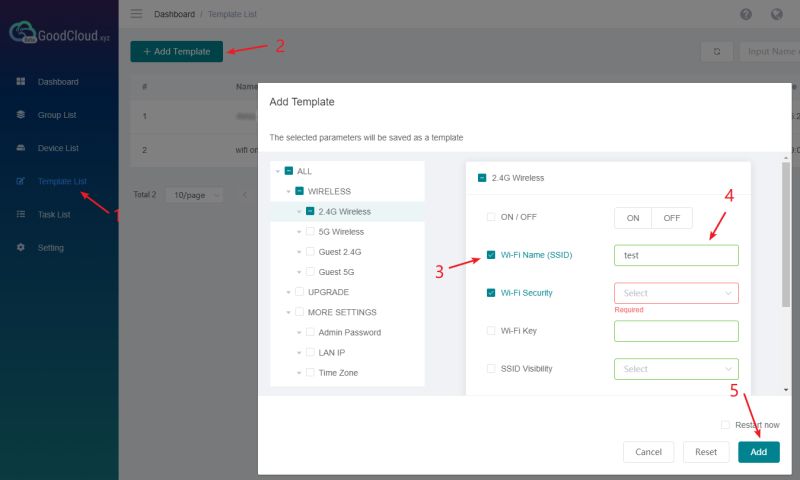
Task: Open Template List in the sidebar
Action: pyautogui.click(x=62, y=181)
